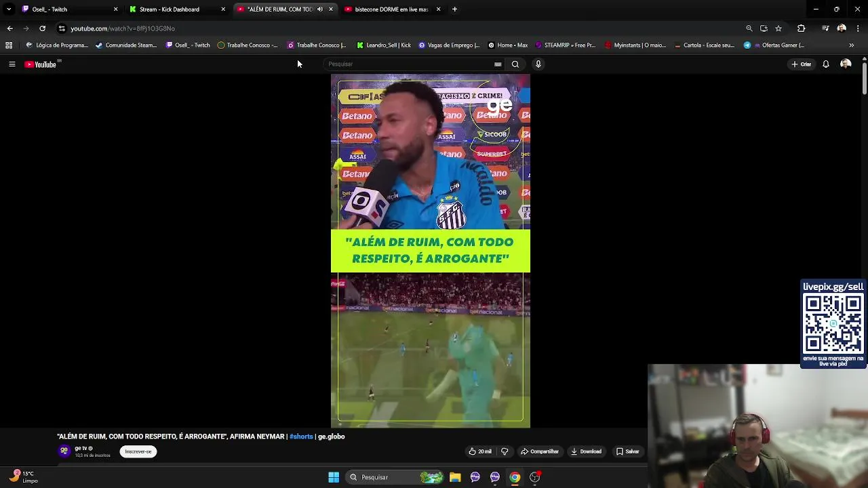Open the ge tv channel avatar
This screenshot has height=488, width=868.
pos(64,451)
